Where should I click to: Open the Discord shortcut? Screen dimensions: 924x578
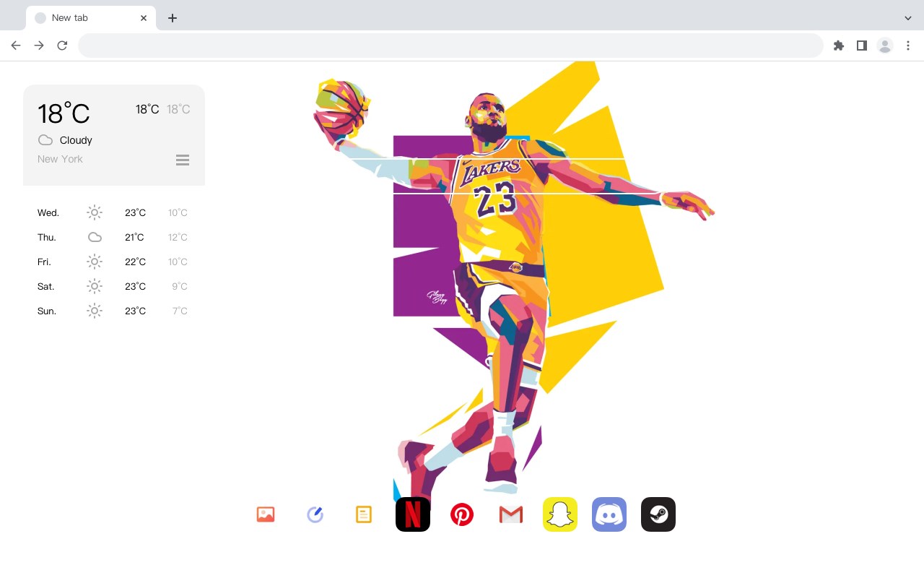click(x=609, y=514)
